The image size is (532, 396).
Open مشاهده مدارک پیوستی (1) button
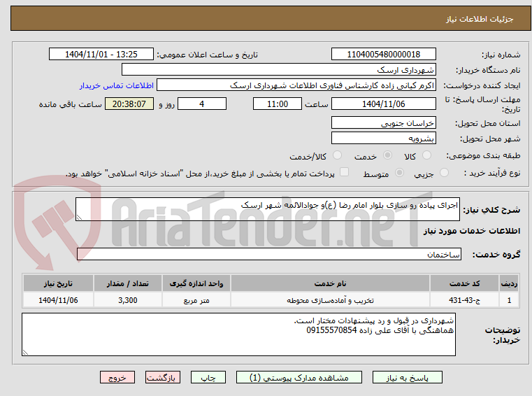299,377
